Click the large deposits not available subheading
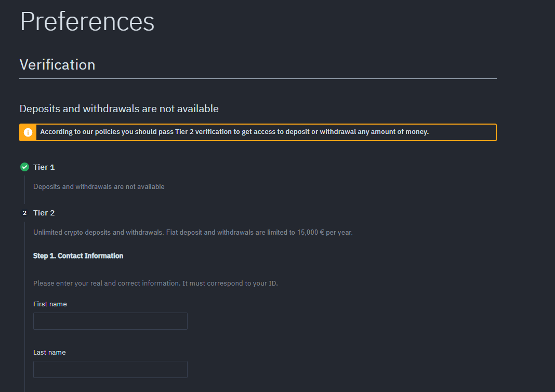 [x=119, y=109]
